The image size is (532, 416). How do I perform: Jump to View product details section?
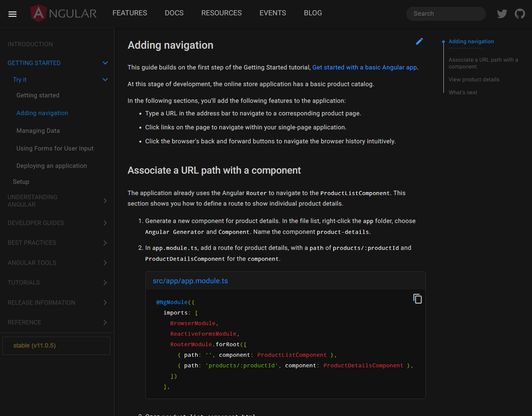click(x=474, y=79)
